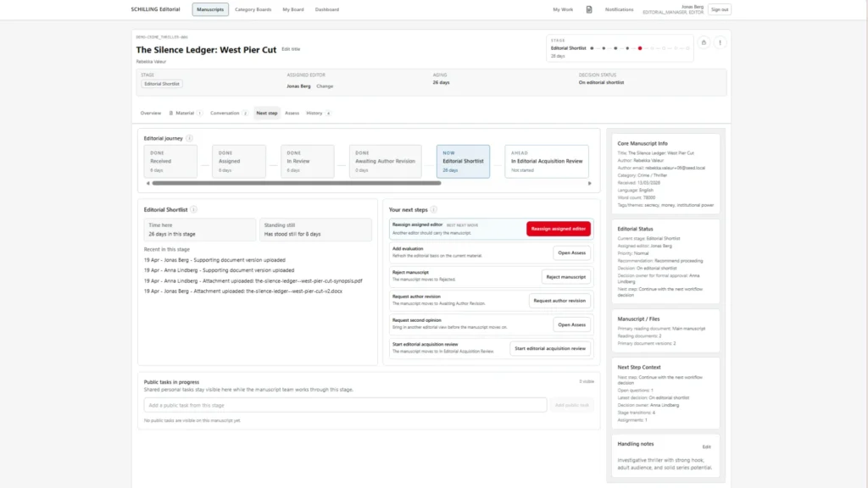Focus the Add a public task input field
868x488 pixels.
(344, 405)
